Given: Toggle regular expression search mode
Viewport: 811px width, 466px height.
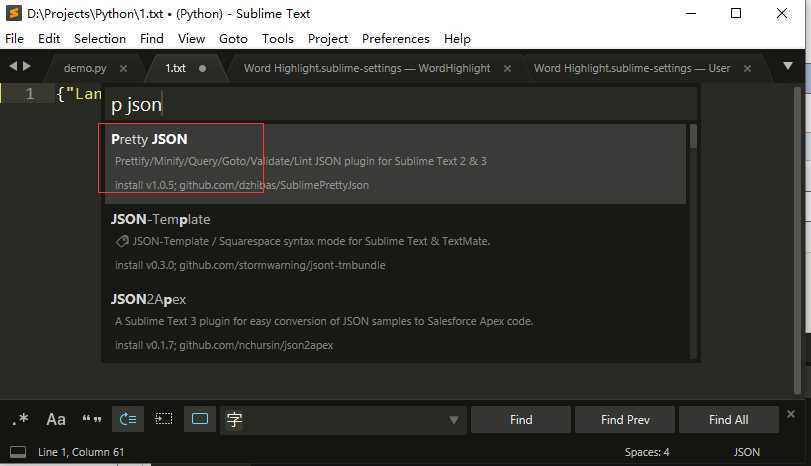Looking at the screenshot, I should [x=20, y=419].
